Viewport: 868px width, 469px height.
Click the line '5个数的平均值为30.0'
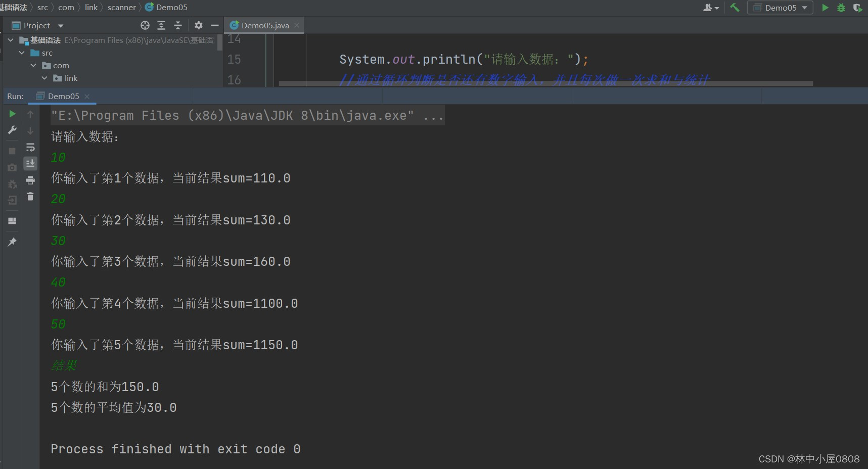pos(114,408)
